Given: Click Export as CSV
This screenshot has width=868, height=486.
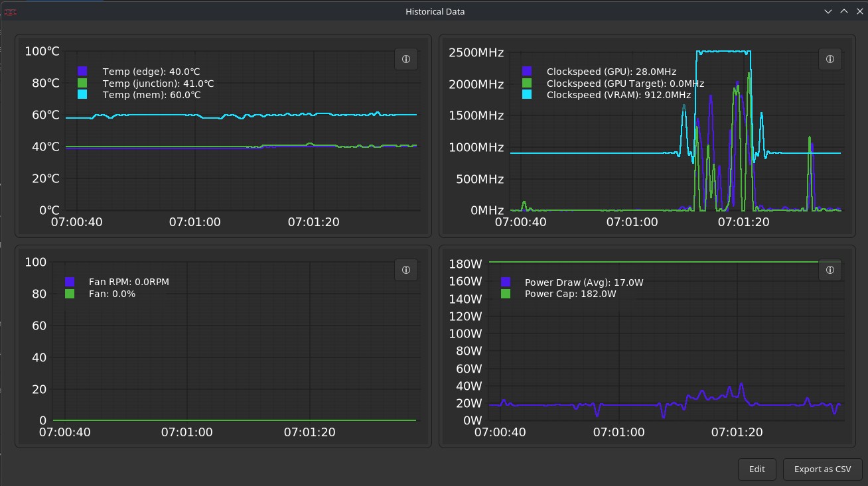Looking at the screenshot, I should point(822,469).
